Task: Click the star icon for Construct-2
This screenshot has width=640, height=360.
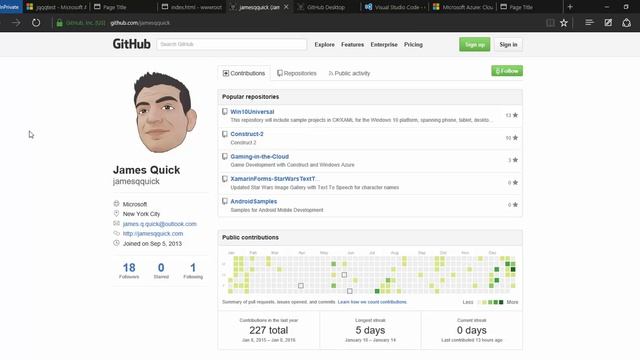Action: pyautogui.click(x=515, y=138)
